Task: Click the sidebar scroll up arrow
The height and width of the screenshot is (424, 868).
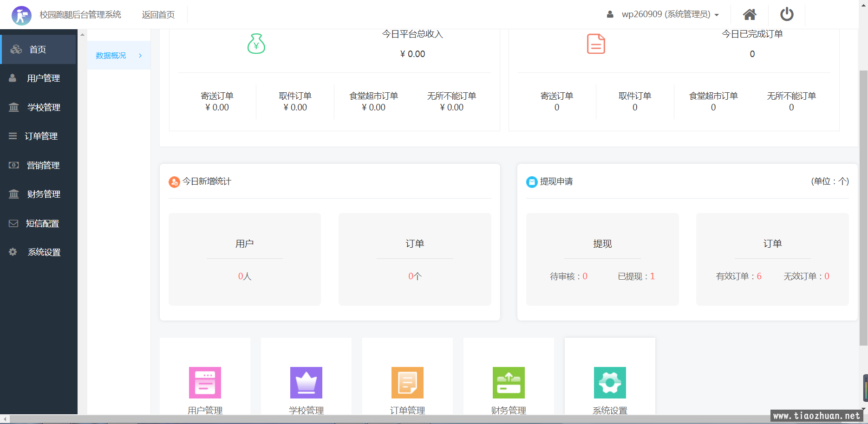Action: [82, 34]
